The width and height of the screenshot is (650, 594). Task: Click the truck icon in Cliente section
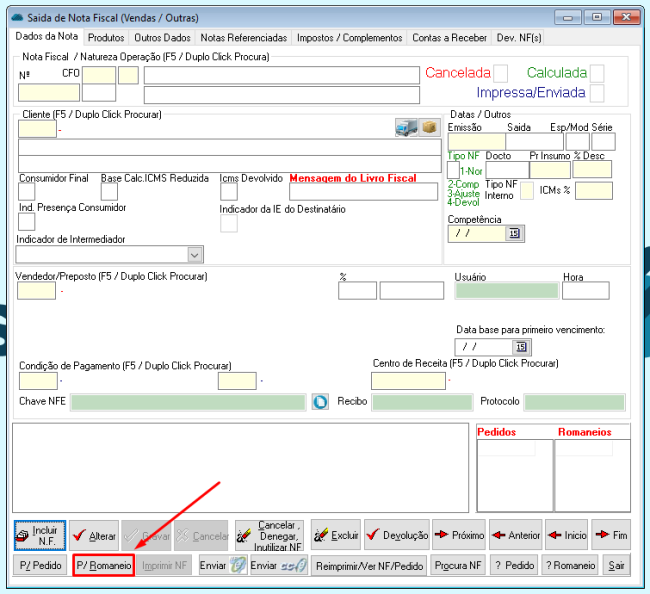coord(406,127)
